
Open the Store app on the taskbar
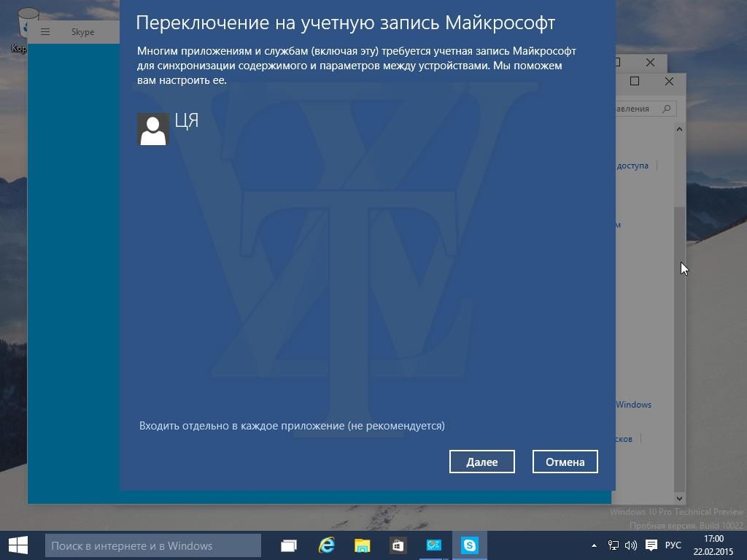point(398,545)
